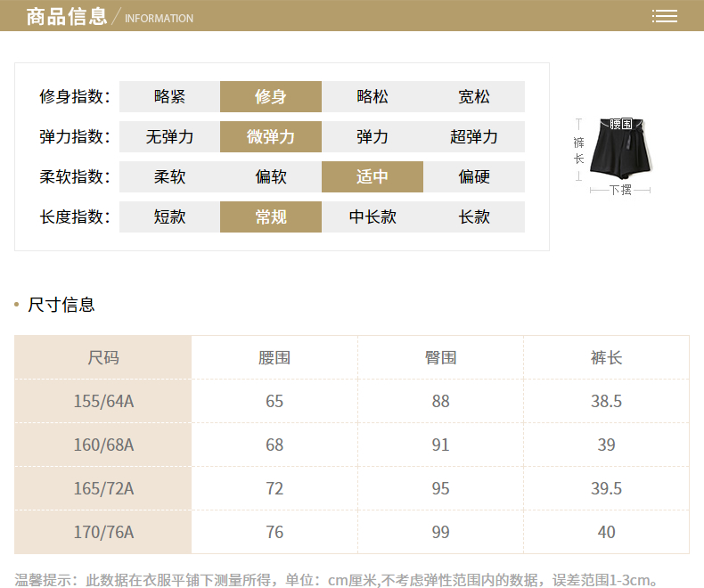The image size is (704, 588).
Task: Select 柔软 in the softness row
Action: point(169,176)
